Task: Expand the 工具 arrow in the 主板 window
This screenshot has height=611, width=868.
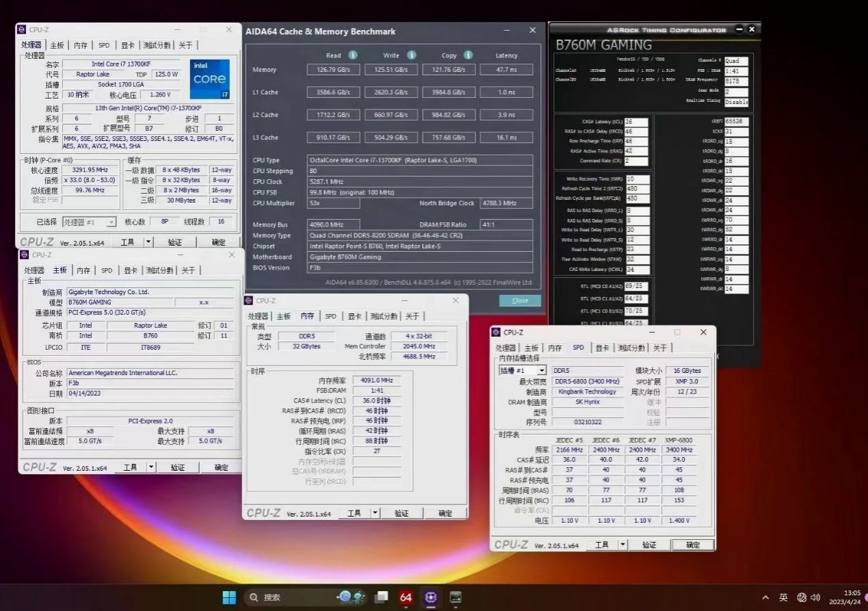Action: pos(151,467)
